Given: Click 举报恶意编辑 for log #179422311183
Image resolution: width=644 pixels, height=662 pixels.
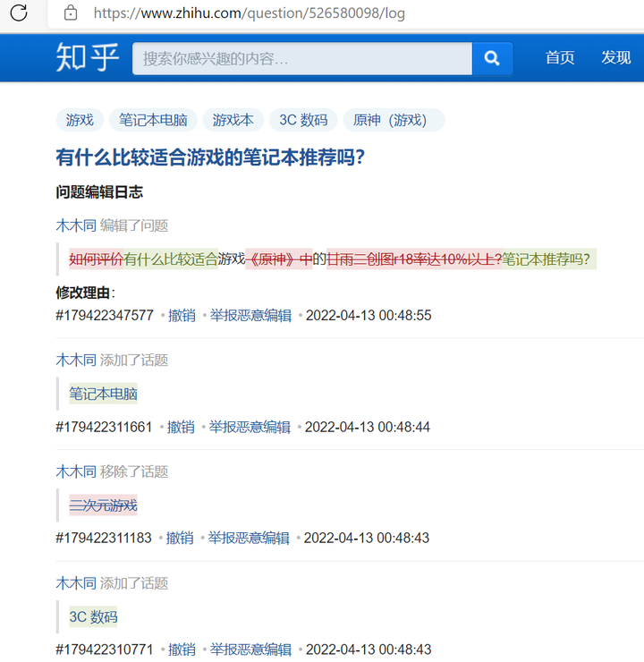Looking at the screenshot, I should click(249, 538).
